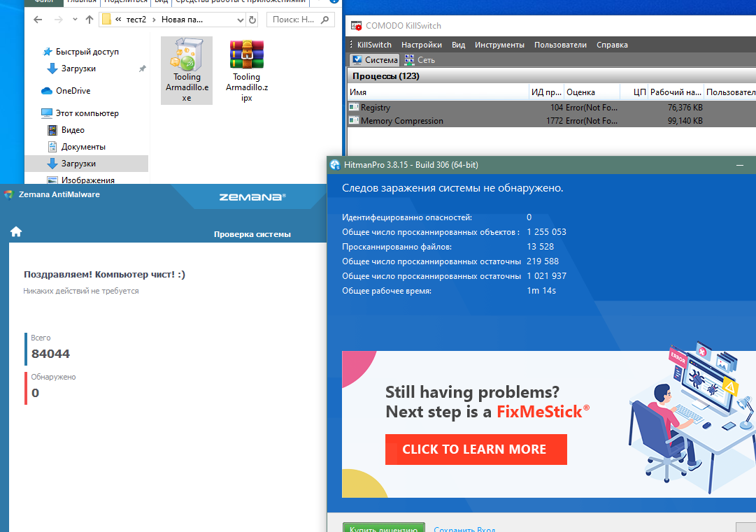756x532 pixels.
Task: Switch to Сеть tab in KillSwitch
Action: click(x=420, y=59)
